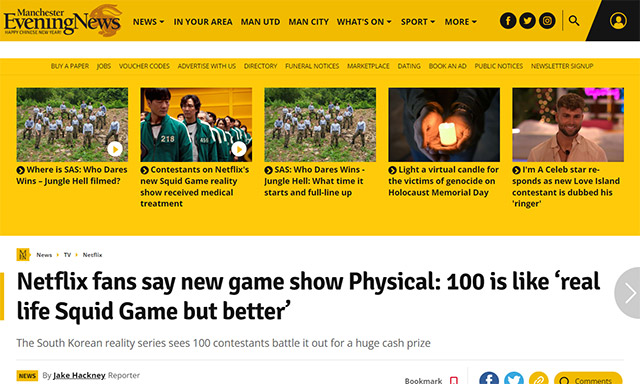Open IN YOUR AREA nav item

click(203, 22)
